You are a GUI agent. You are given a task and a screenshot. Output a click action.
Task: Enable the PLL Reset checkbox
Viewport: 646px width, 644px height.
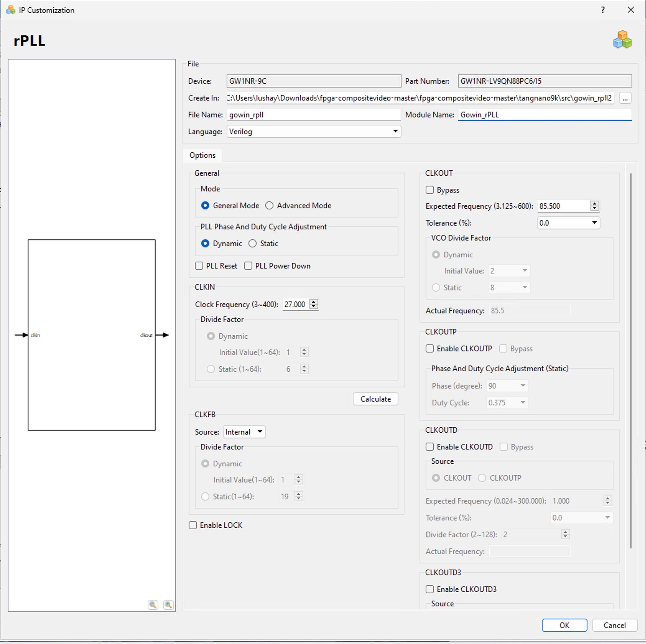tap(199, 266)
